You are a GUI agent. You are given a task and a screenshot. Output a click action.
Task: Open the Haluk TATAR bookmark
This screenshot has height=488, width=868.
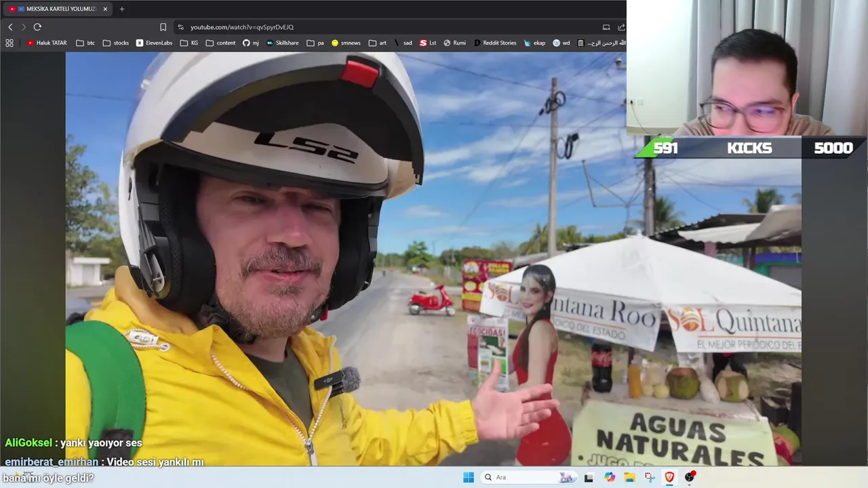tap(47, 43)
